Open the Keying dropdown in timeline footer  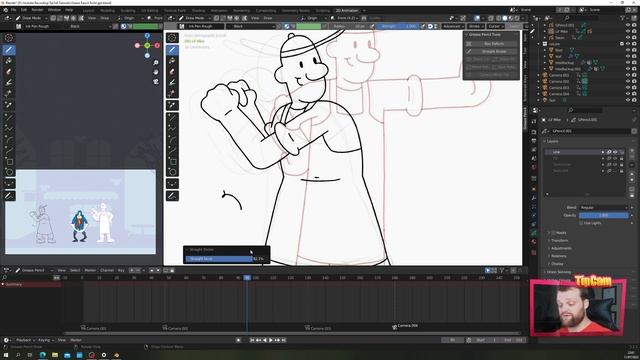[45, 340]
